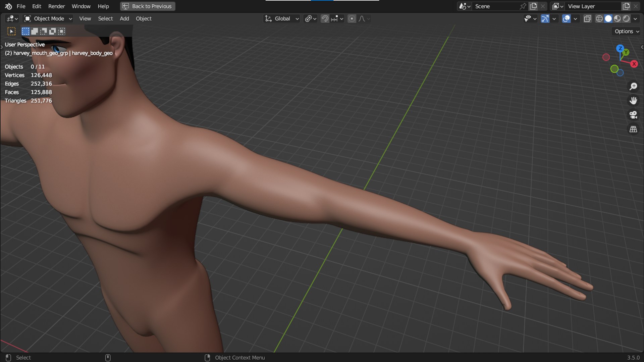This screenshot has width=644, height=362.
Task: Open the transform pivot point dropdown
Action: pos(311,19)
